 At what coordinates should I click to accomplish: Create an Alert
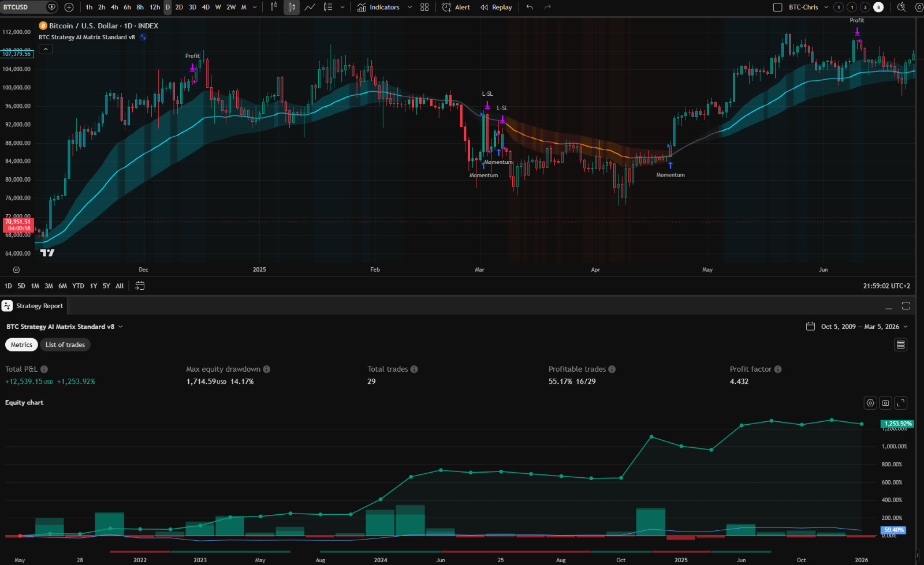pyautogui.click(x=456, y=8)
